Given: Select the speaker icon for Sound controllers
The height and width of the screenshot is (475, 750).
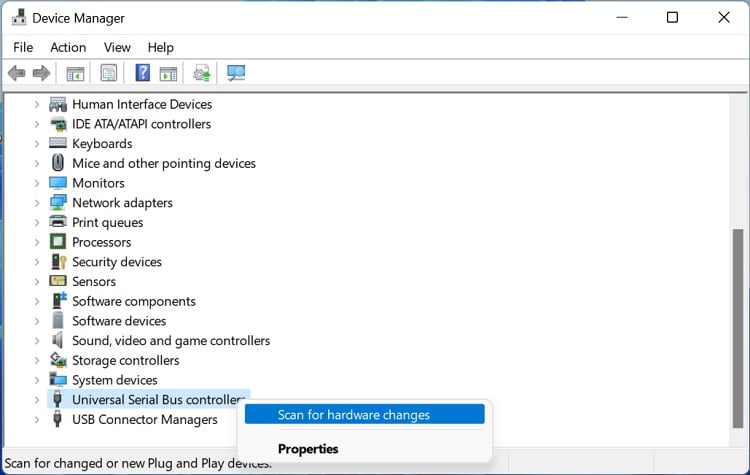Looking at the screenshot, I should pos(58,340).
